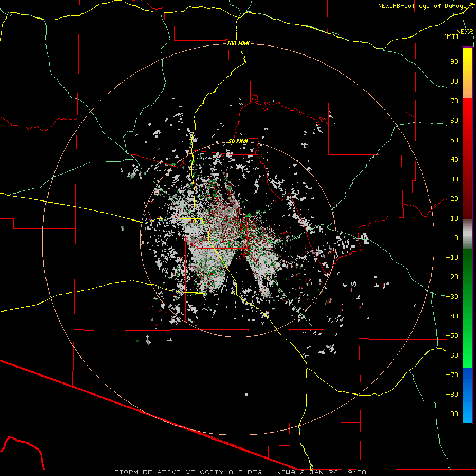Screen dimensions: 476x476
Task: Click the positive 30 knot scale label
Action: point(454,179)
